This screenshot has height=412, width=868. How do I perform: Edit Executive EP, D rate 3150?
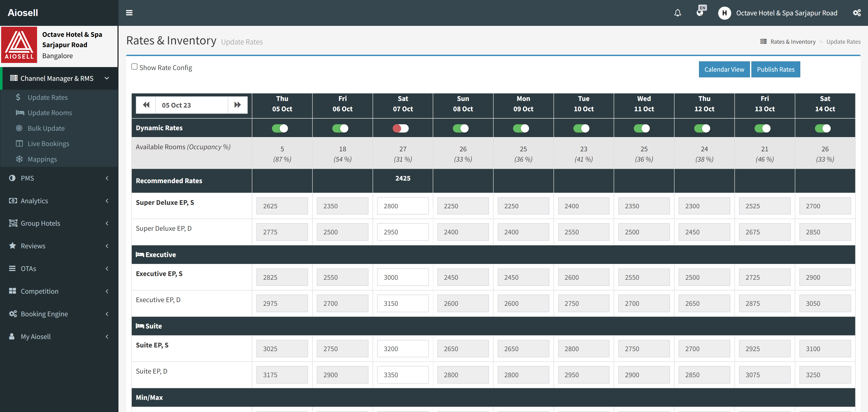403,303
